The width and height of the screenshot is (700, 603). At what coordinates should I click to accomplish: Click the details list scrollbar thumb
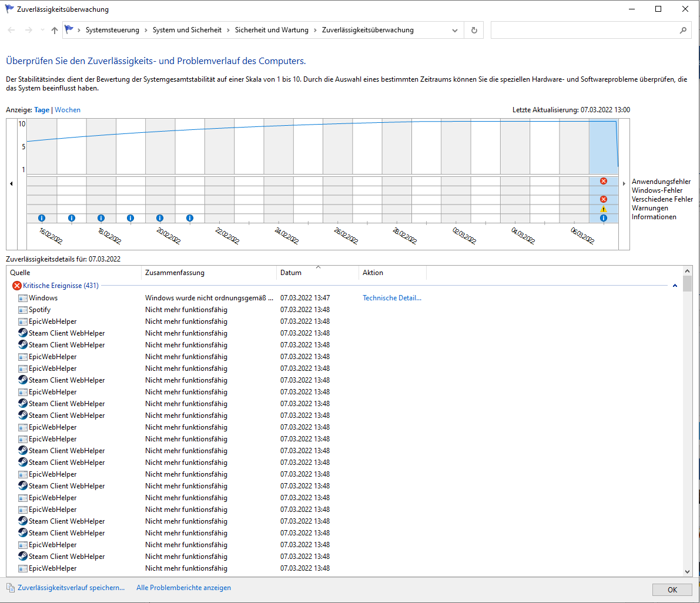[687, 284]
